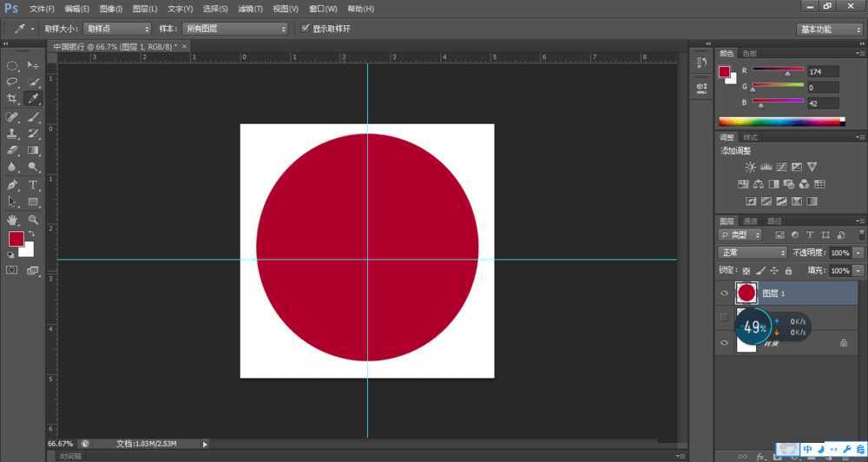868x462 pixels.
Task: Click the foreground red color swatch in toolbar
Action: pyautogui.click(x=16, y=239)
